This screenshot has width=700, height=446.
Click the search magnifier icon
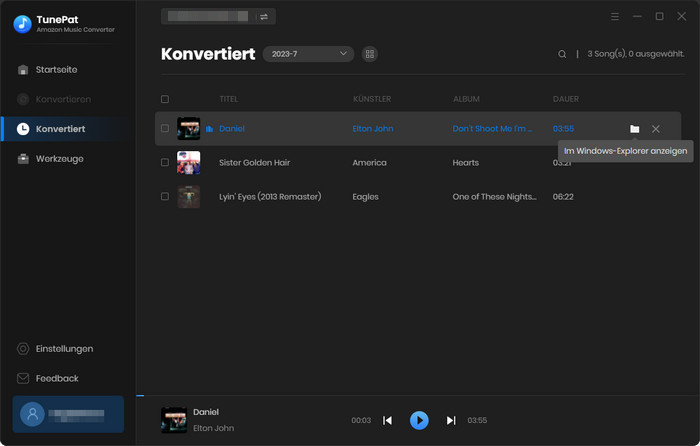[x=562, y=54]
